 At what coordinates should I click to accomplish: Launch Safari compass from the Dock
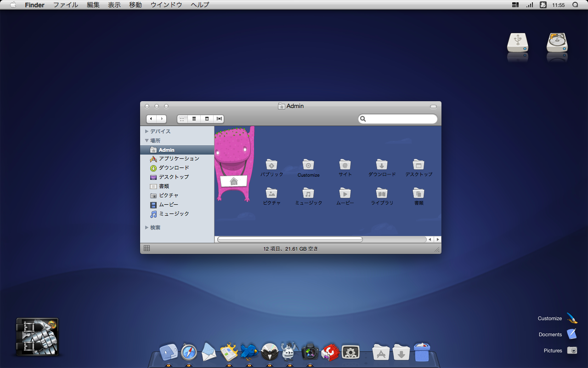click(189, 352)
